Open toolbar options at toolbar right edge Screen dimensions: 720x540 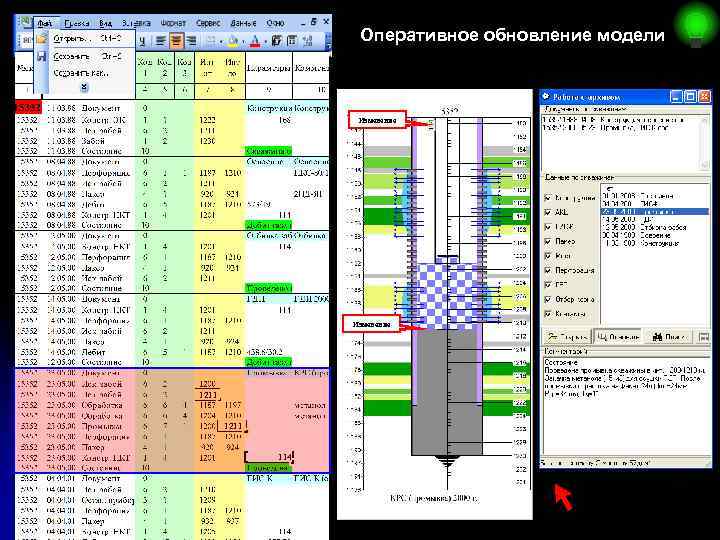click(x=328, y=41)
